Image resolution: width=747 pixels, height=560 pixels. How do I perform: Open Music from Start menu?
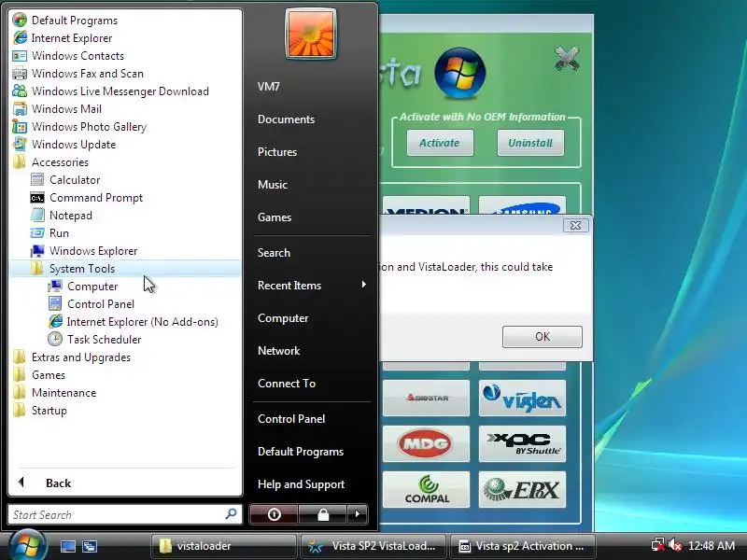[x=273, y=185]
